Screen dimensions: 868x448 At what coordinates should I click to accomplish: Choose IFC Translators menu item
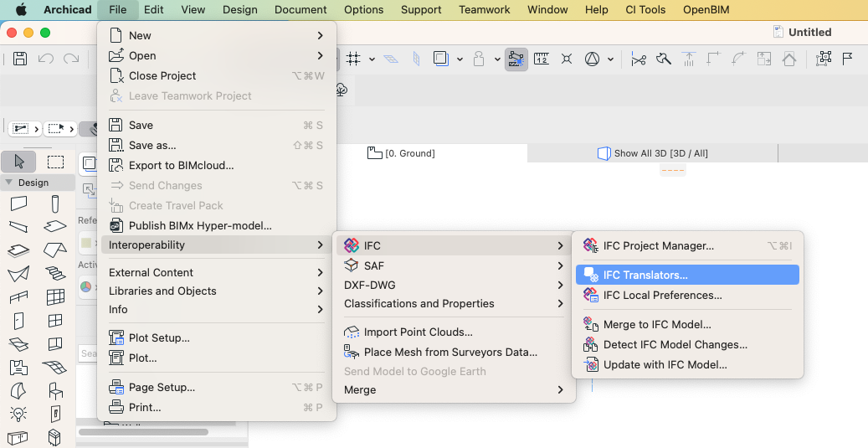click(687, 275)
